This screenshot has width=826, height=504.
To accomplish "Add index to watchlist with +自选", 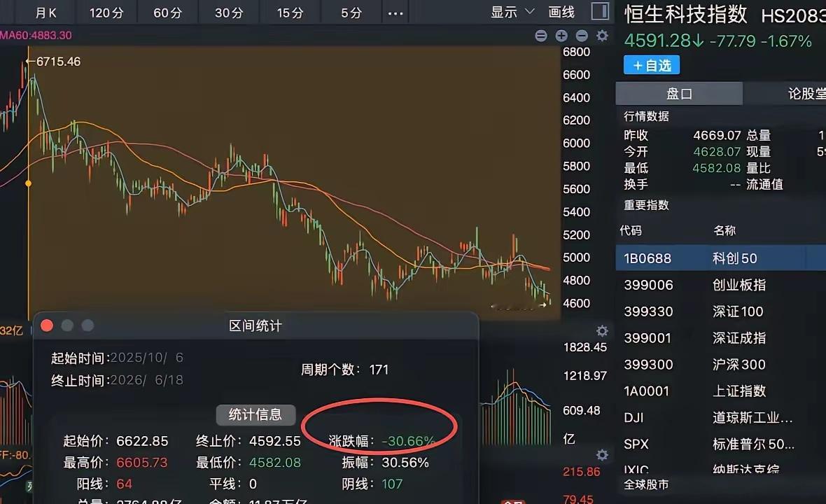I will point(652,65).
